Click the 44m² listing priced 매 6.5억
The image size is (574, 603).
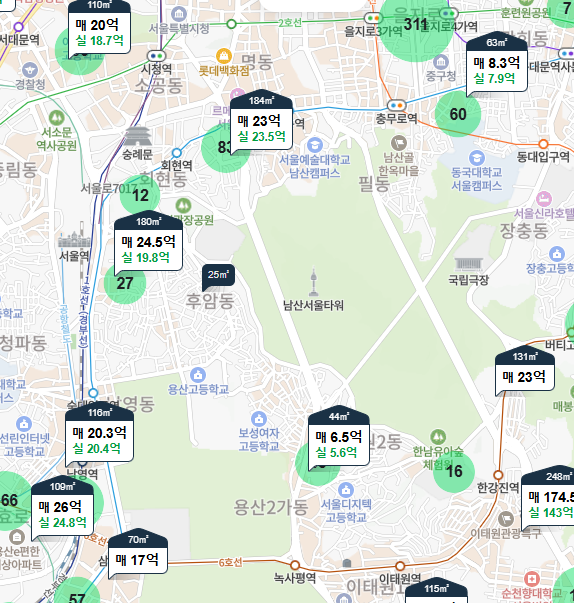point(339,437)
